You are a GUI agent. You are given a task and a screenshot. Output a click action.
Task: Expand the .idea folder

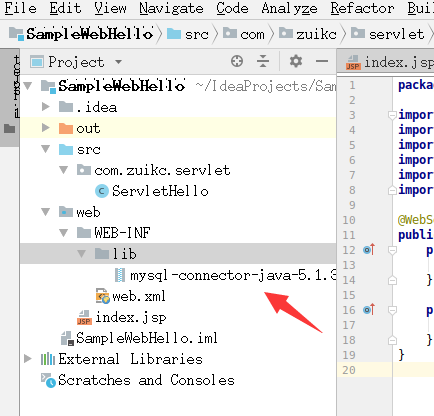[x=46, y=107]
